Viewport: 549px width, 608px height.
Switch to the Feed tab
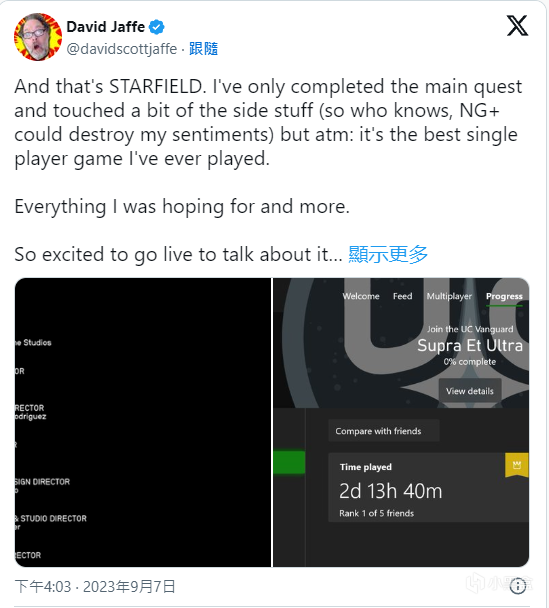coord(402,296)
